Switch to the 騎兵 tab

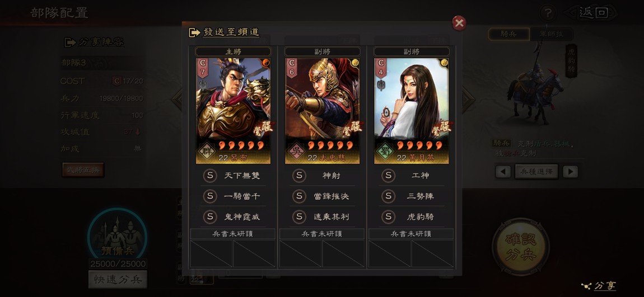(x=508, y=34)
